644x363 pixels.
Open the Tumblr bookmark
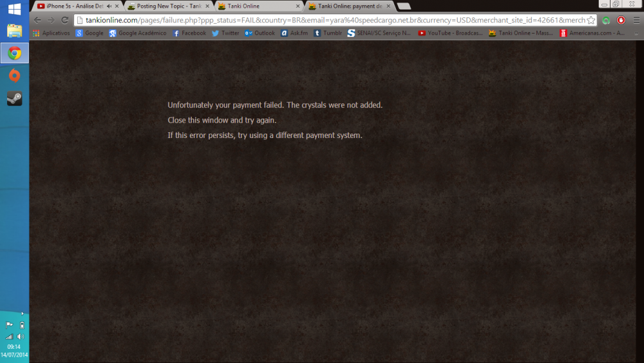pos(328,33)
